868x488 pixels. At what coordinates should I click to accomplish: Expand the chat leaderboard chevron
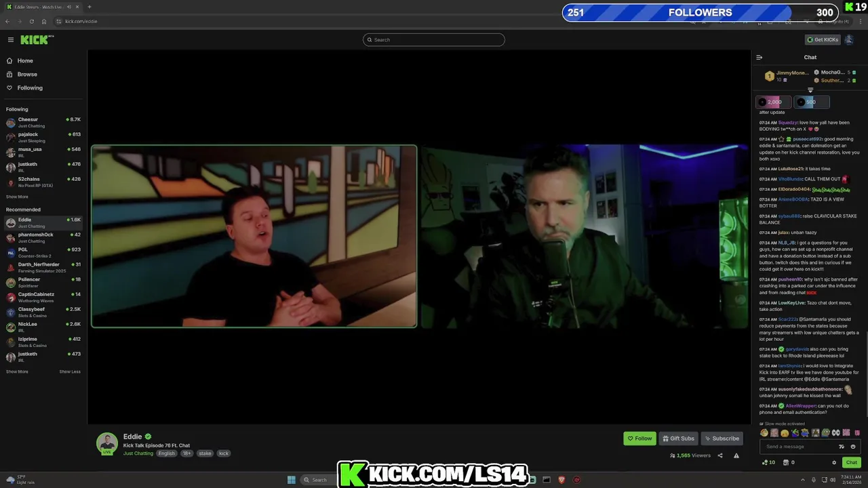pyautogui.click(x=810, y=90)
